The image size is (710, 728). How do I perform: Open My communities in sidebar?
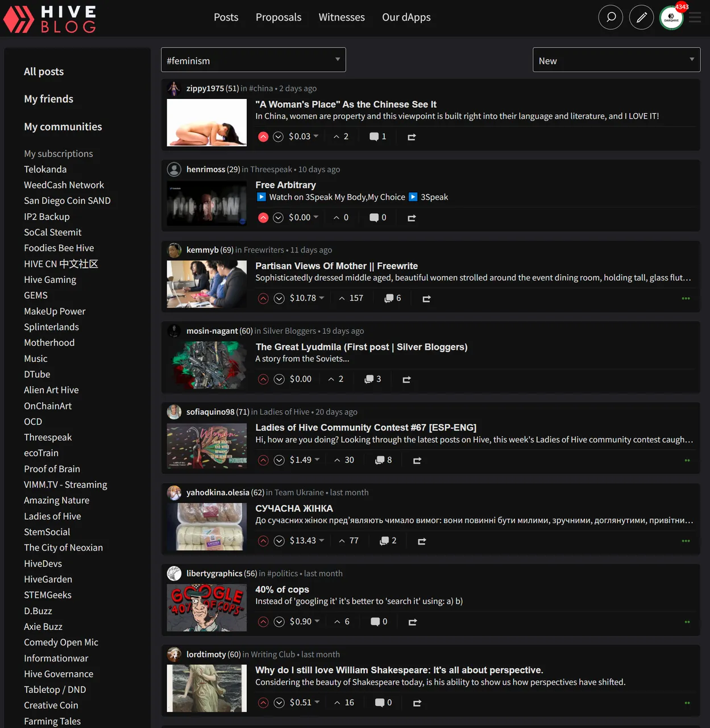pos(63,127)
